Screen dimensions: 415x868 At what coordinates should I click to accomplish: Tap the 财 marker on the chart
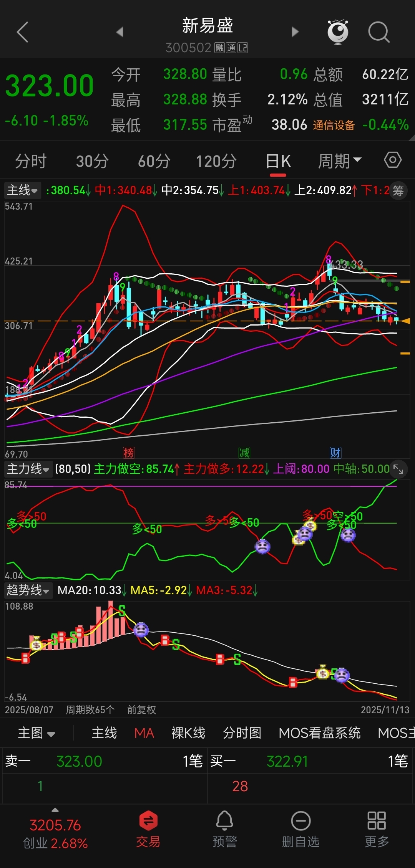point(335,453)
